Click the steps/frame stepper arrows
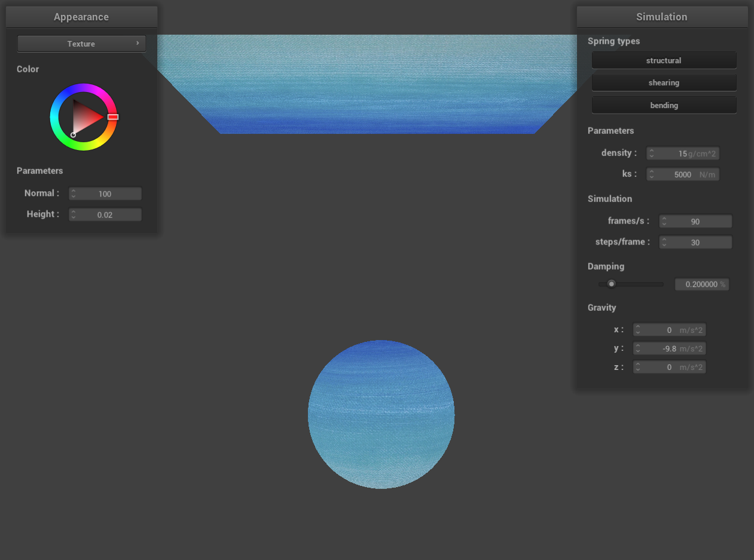This screenshot has width=754, height=560. [664, 242]
